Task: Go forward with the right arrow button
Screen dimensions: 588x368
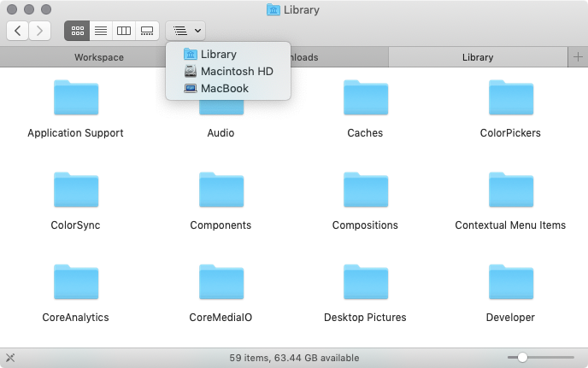Action: tap(39, 31)
